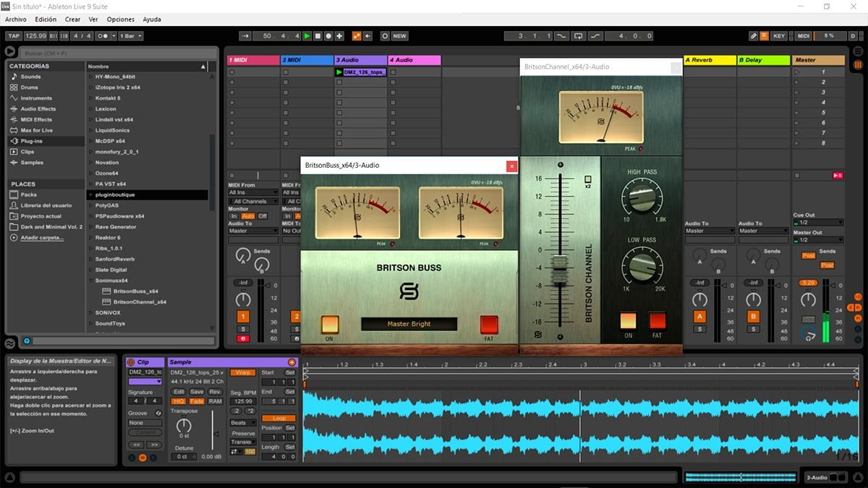Toggle the Automation Arm button

[x=357, y=35]
